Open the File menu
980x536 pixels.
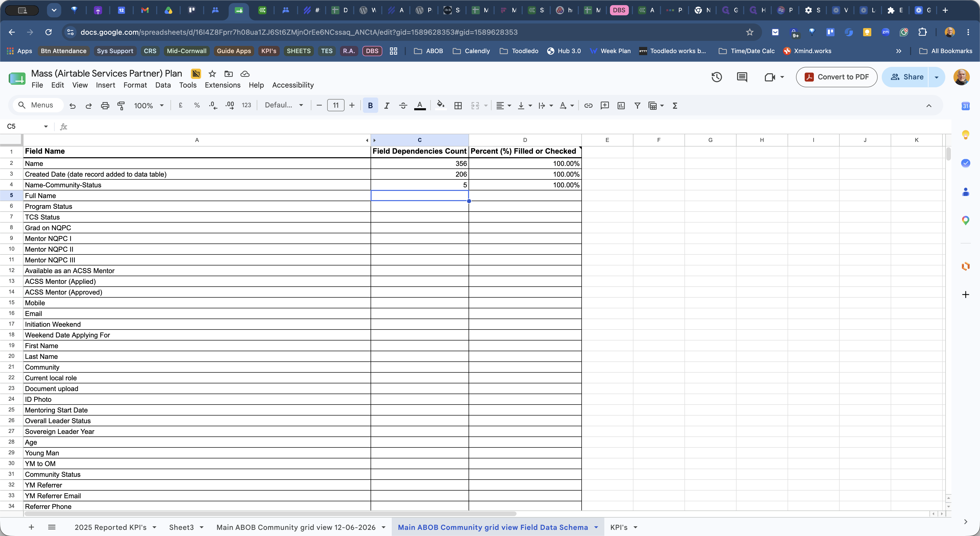37,85
